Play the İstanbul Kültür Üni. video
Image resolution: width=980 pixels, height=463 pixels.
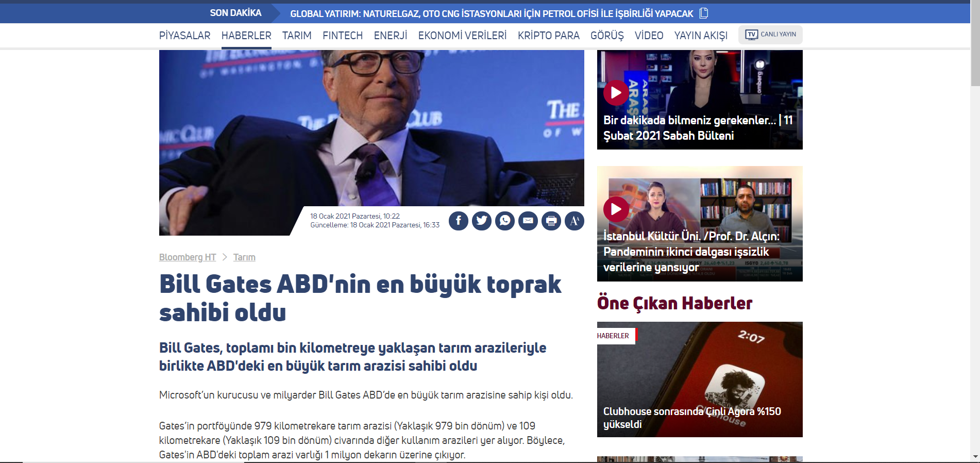[616, 209]
